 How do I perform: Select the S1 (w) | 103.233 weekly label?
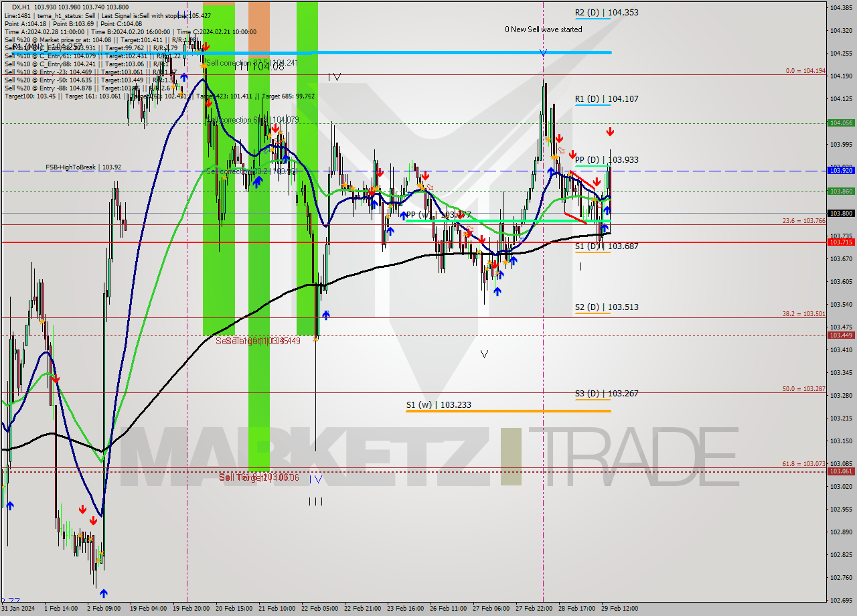439,404
